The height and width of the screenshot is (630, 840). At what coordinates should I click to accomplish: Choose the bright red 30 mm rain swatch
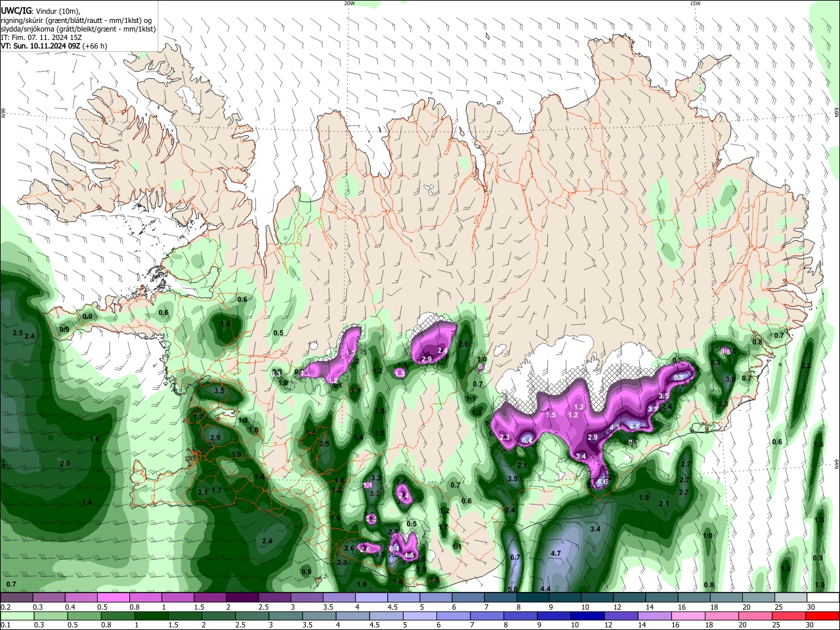(x=822, y=616)
